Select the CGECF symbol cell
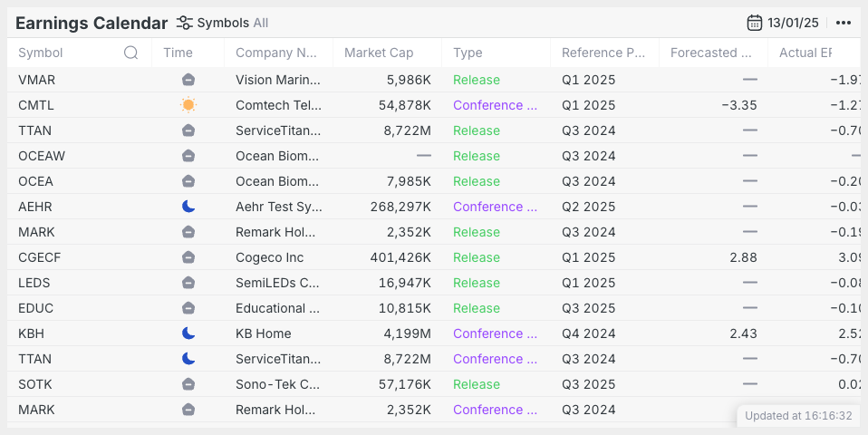Image resolution: width=868 pixels, height=435 pixels. 39,257
